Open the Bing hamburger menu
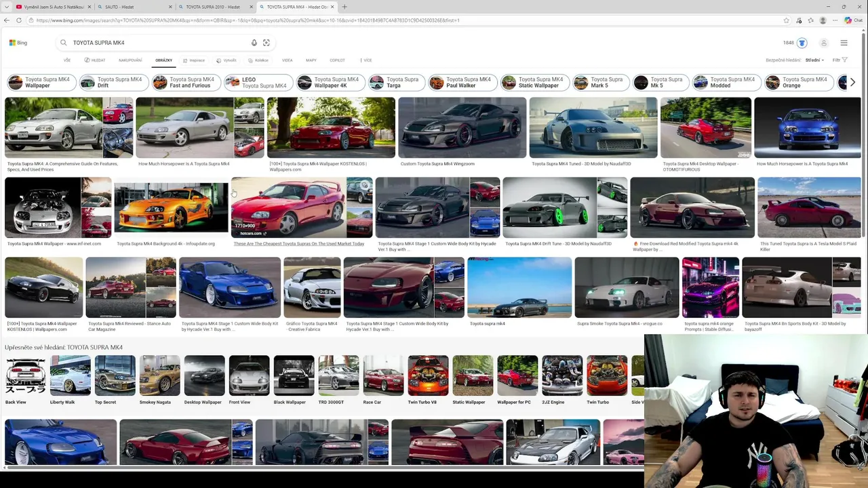Image resolution: width=868 pixels, height=488 pixels. 844,43
